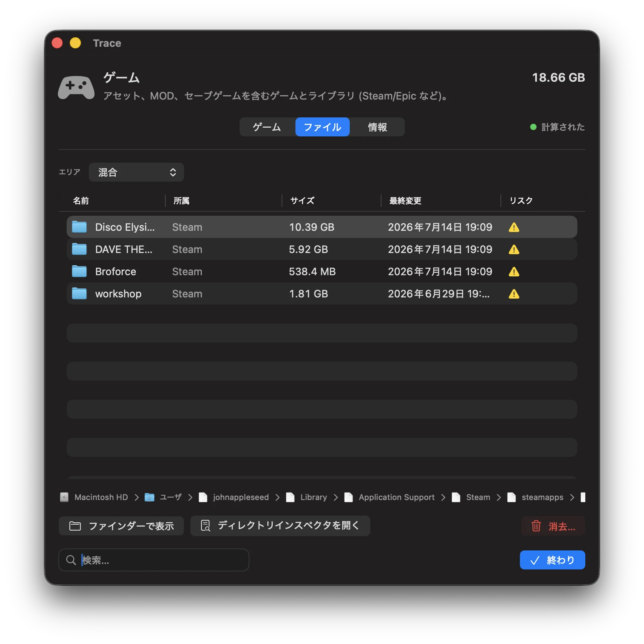
Task: Click the 1.81 GB size value
Action: coord(309,293)
